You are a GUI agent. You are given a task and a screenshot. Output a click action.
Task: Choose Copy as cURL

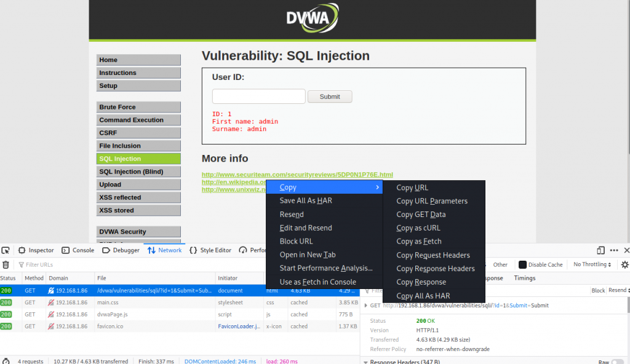tap(434, 228)
